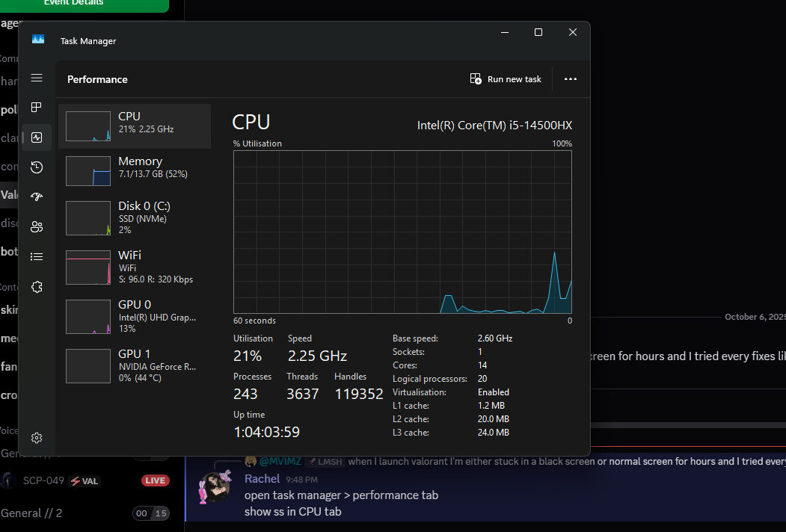786x532 pixels.
Task: Open Task Manager Settings gear icon
Action: (37, 438)
